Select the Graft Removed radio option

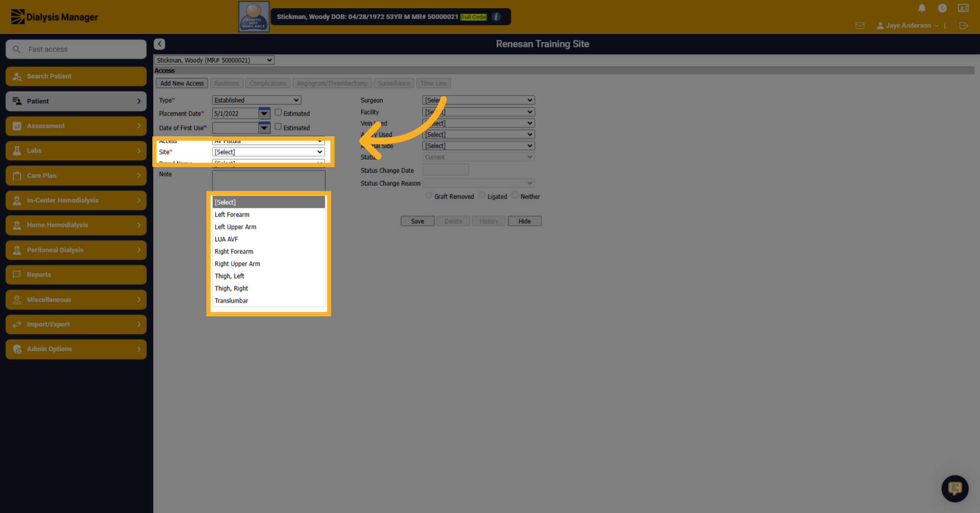click(429, 195)
